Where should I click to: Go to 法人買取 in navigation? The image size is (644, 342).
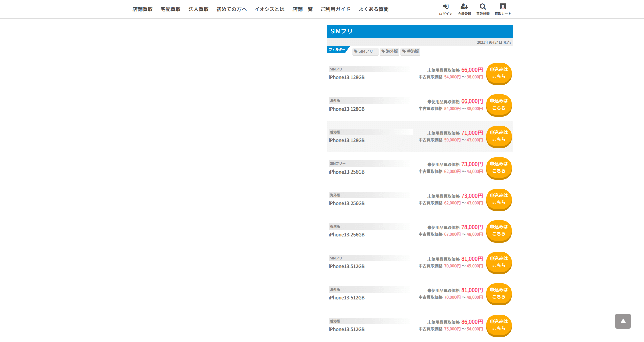point(199,9)
